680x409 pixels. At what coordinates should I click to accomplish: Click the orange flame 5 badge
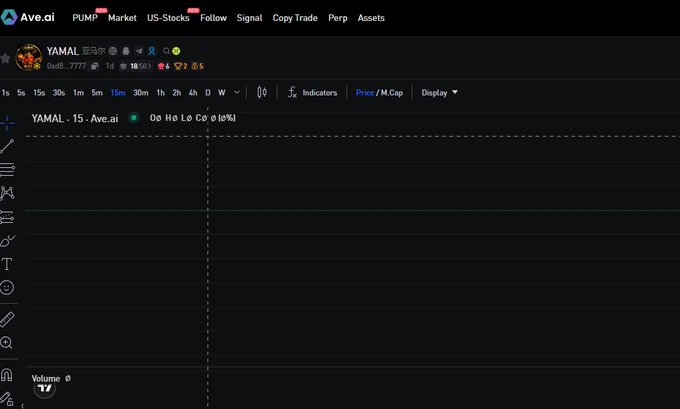197,66
